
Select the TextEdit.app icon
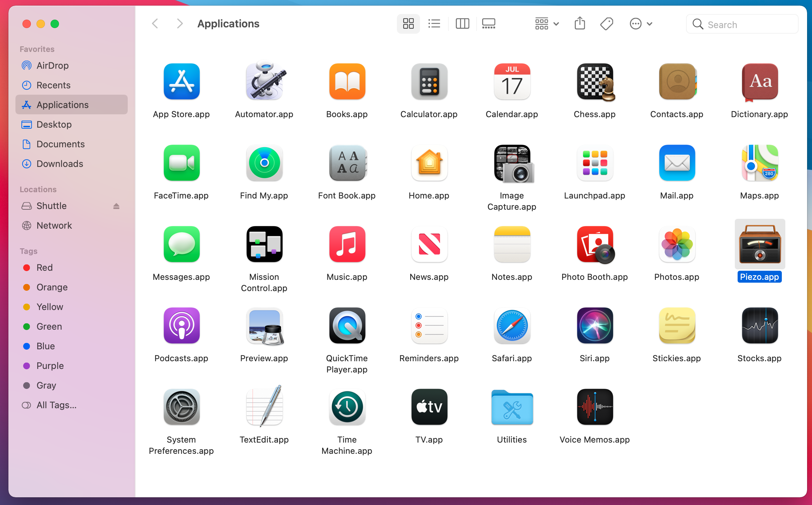click(x=264, y=406)
